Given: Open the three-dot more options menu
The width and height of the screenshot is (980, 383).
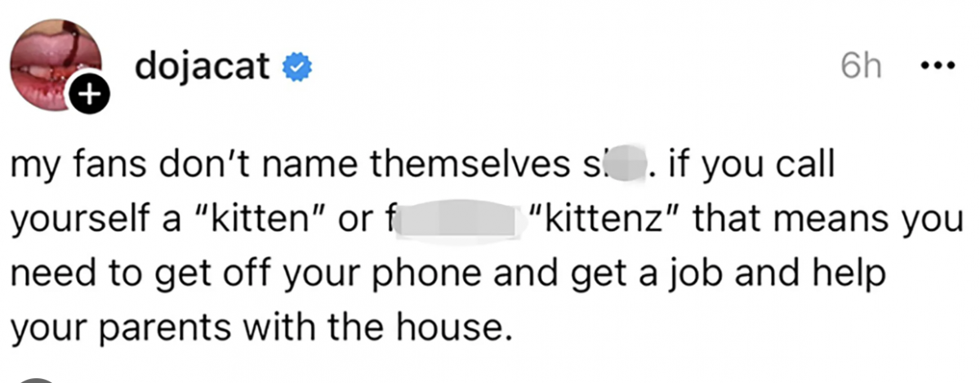Looking at the screenshot, I should point(932,65).
